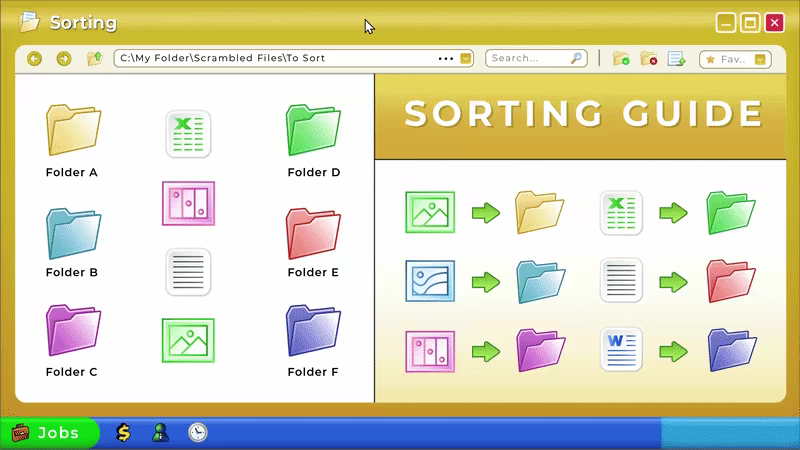Click the pink panel icon in Sorting Guide
This screenshot has width=800, height=450.
coord(430,352)
